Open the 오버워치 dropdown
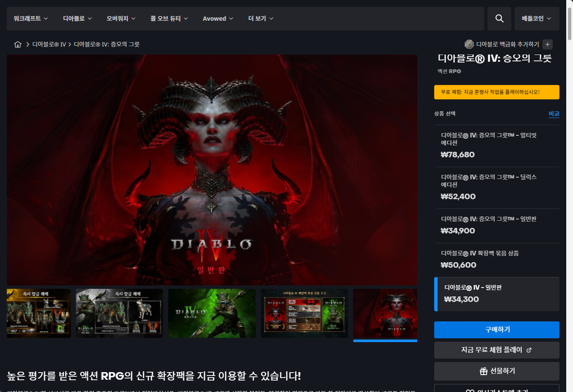This screenshot has width=573, height=392. coord(121,19)
